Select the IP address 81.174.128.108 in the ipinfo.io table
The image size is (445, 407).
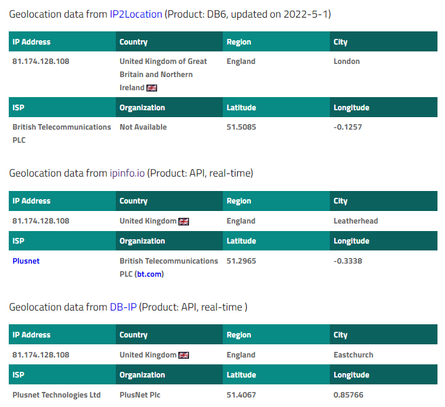(41, 221)
